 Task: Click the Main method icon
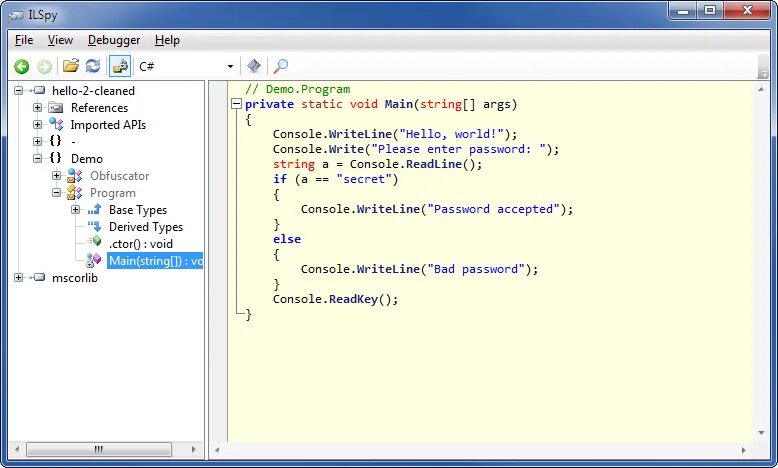pos(93,260)
